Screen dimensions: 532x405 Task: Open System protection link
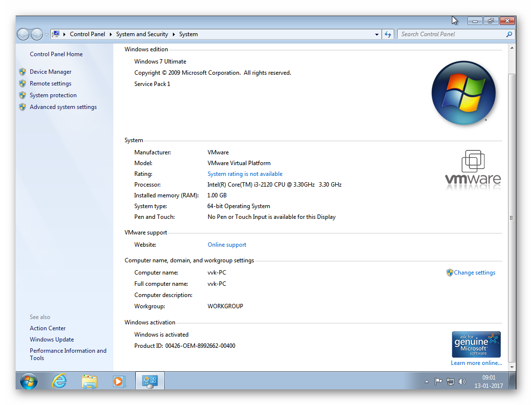point(53,95)
